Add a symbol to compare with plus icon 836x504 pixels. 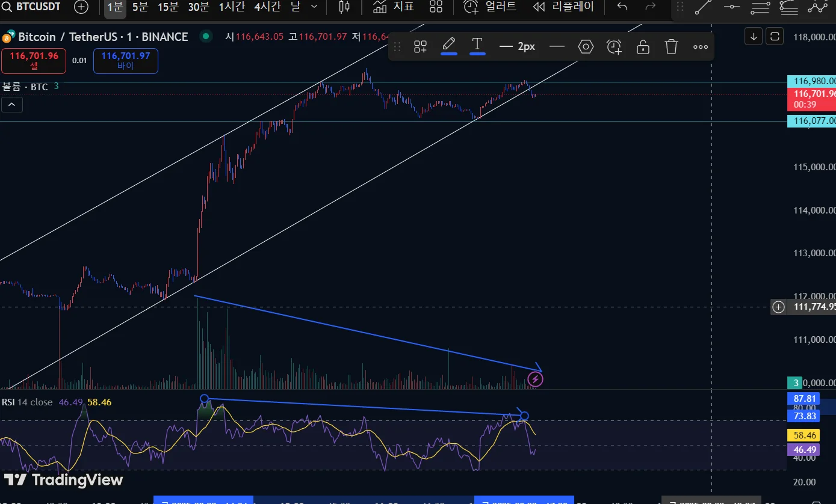coord(81,7)
